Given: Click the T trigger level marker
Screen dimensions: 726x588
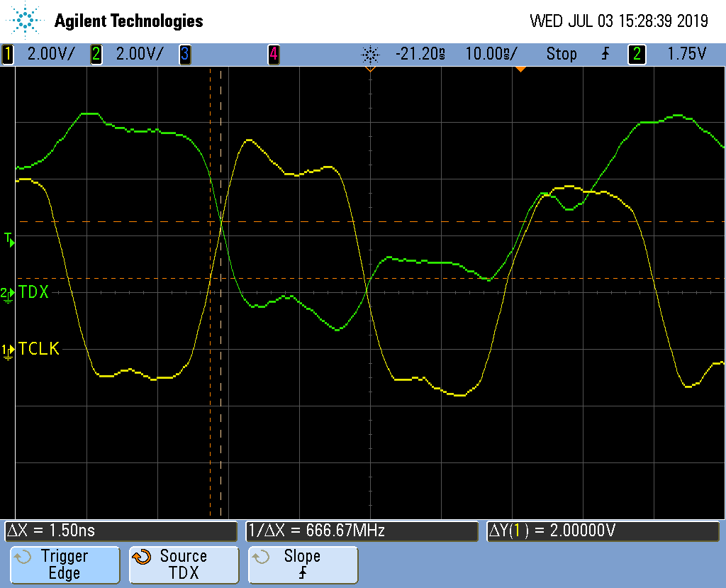Looking at the screenshot, I should 9,239.
